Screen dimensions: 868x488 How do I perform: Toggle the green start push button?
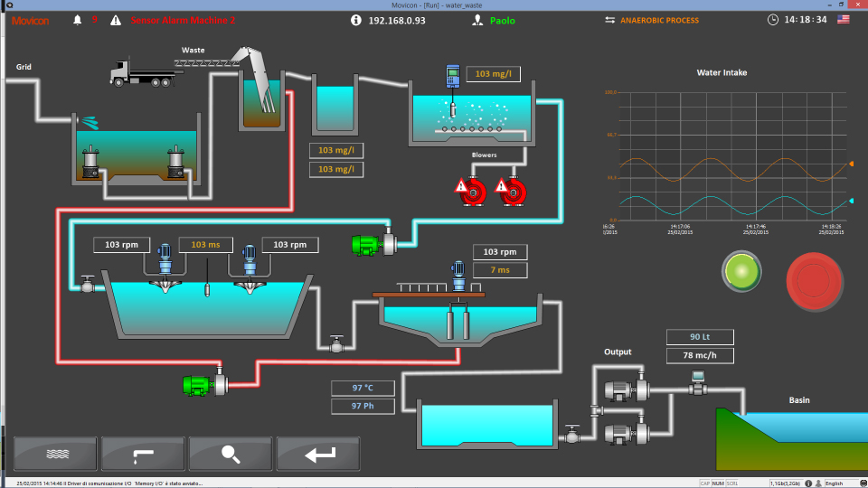pos(741,272)
